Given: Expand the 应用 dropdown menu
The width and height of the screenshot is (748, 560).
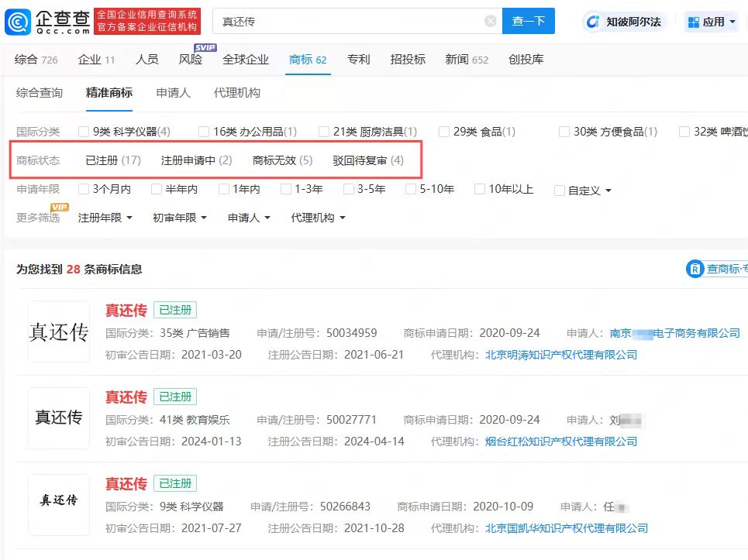Looking at the screenshot, I should [x=732, y=22].
